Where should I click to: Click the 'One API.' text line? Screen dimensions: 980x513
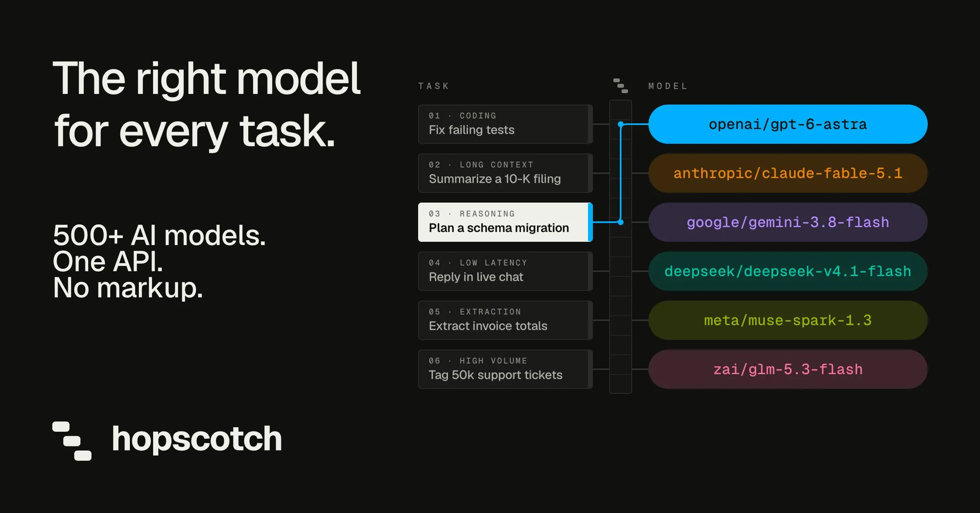[x=108, y=262]
